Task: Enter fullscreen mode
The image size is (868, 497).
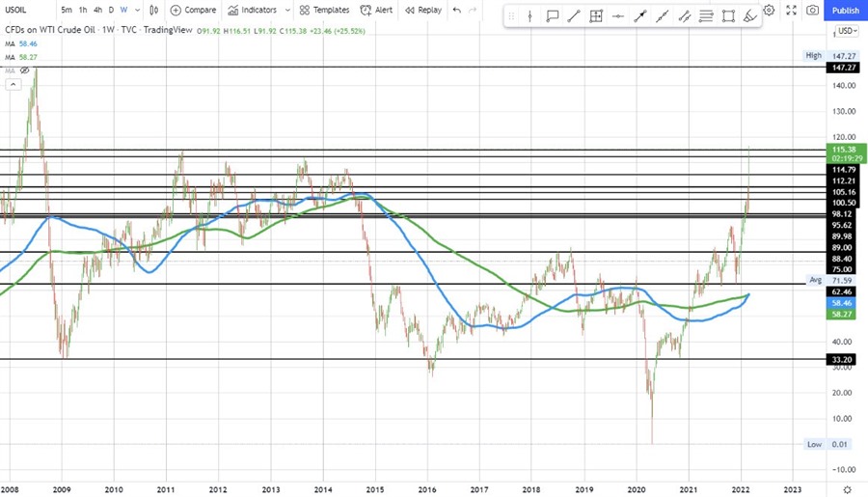Action: (792, 10)
